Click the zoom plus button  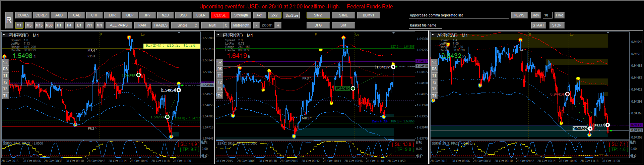(x=278, y=25)
